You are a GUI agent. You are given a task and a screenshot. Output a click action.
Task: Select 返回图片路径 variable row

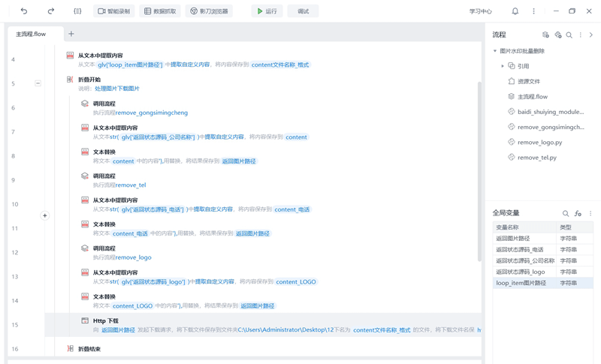point(542,239)
